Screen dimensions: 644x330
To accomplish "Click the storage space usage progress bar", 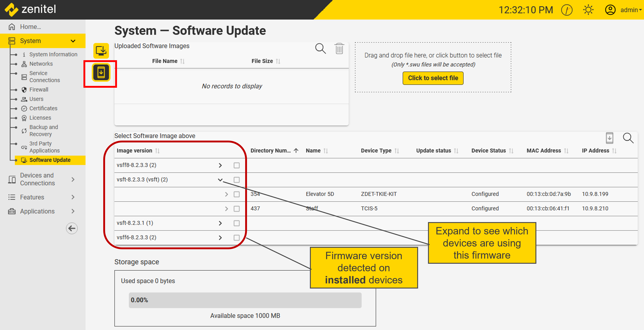I will (x=245, y=300).
